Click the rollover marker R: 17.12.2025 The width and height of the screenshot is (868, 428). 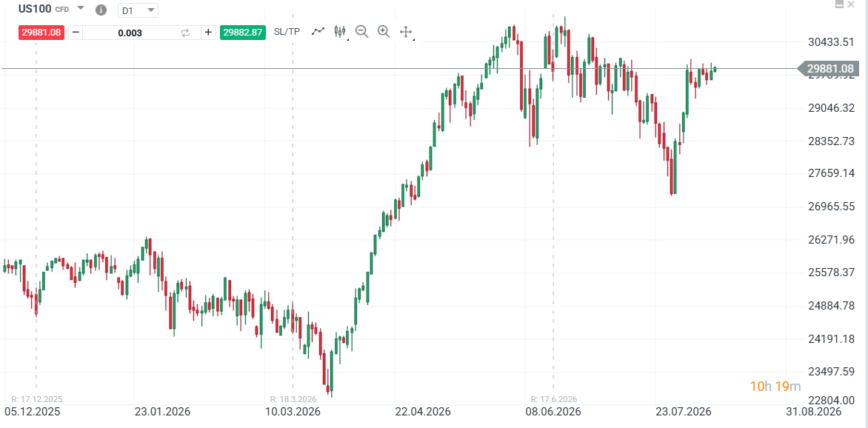click(x=37, y=398)
